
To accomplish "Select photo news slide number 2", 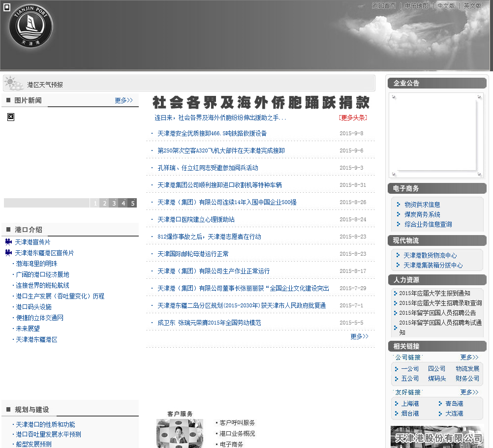I will coord(104,203).
